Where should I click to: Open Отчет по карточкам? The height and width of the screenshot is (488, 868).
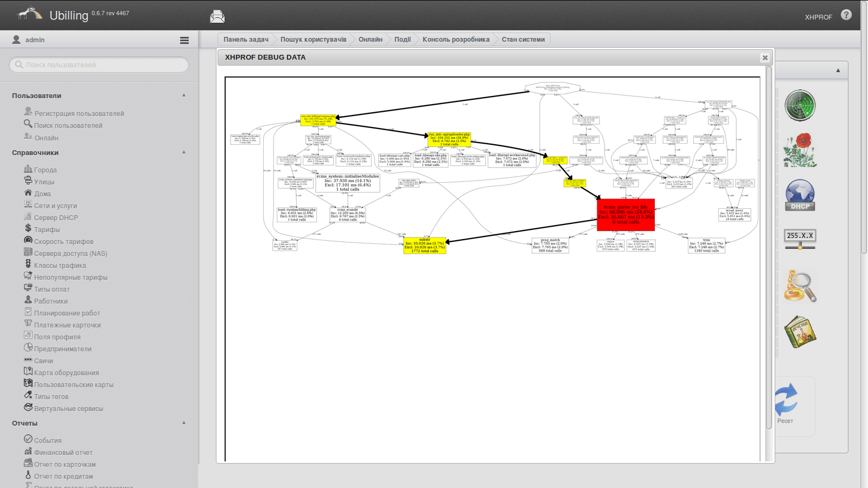tap(65, 464)
